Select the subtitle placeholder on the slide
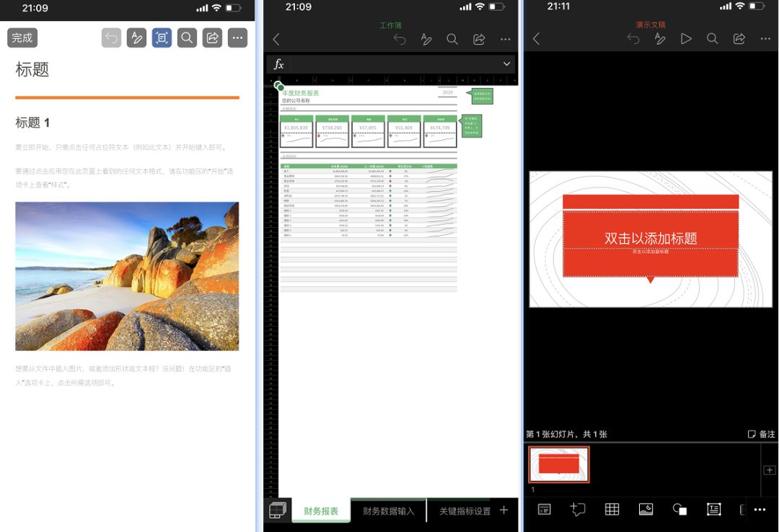Image resolution: width=779 pixels, height=532 pixels. tap(651, 262)
